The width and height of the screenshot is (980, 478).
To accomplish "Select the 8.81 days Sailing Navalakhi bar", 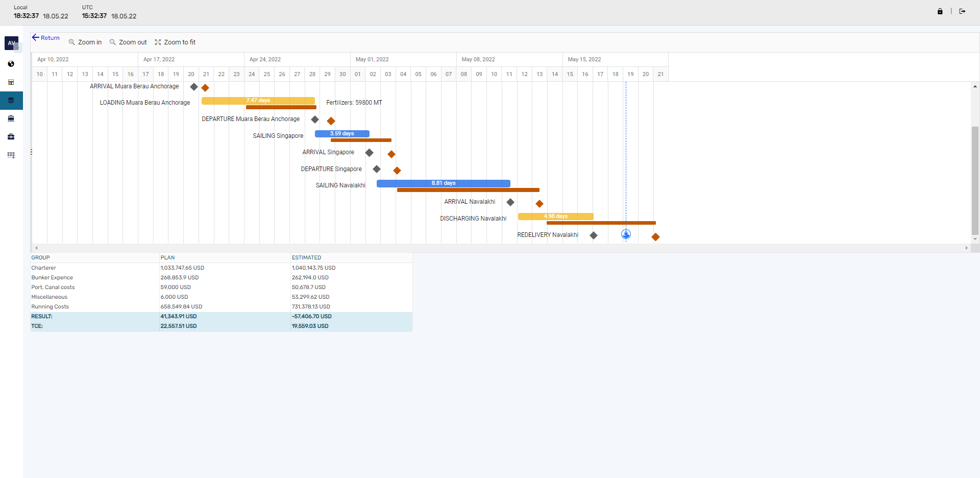I will point(443,183).
